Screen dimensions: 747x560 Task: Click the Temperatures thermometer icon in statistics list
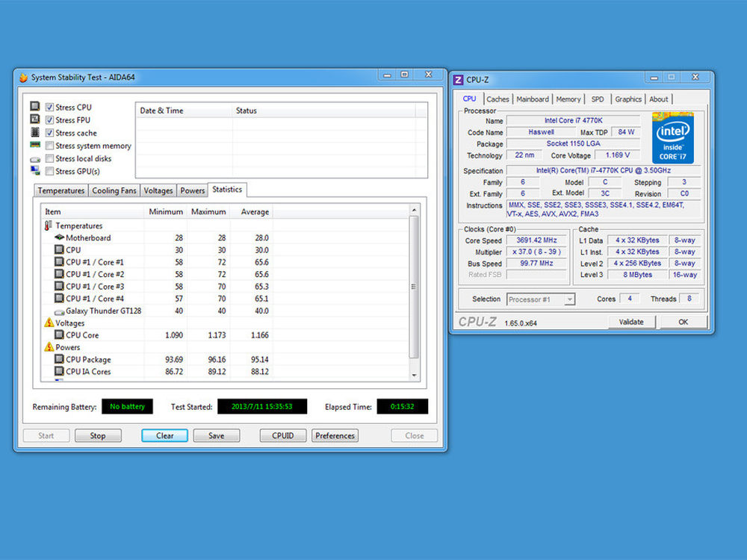click(49, 225)
